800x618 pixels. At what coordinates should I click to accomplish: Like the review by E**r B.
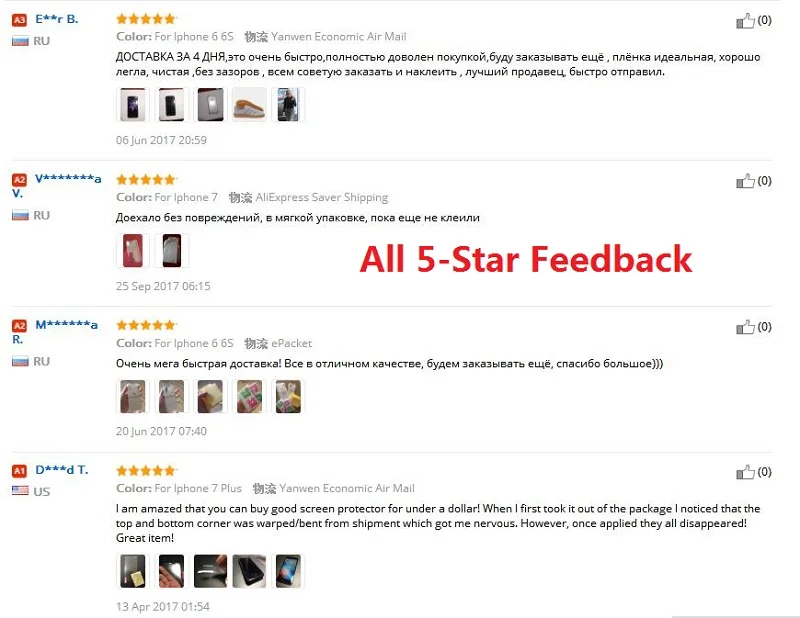coord(745,21)
